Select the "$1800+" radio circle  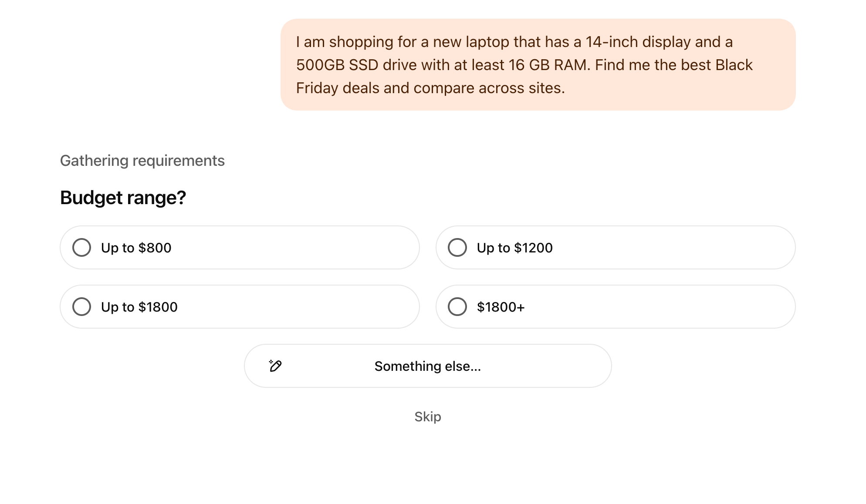tap(457, 307)
